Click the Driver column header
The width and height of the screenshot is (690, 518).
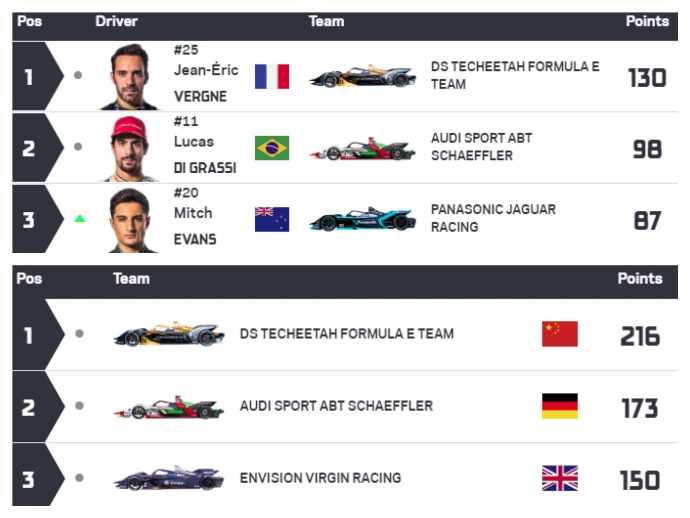point(116,21)
